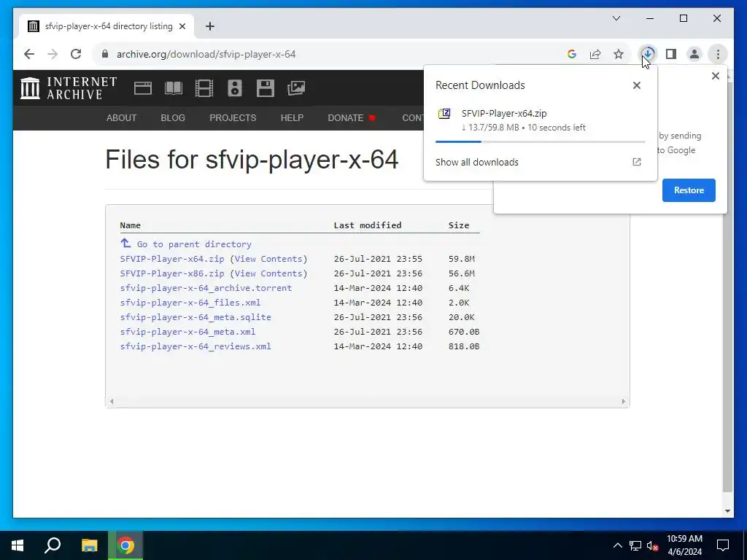This screenshot has height=560, width=747.
Task: Click Show all downloads
Action: [477, 162]
